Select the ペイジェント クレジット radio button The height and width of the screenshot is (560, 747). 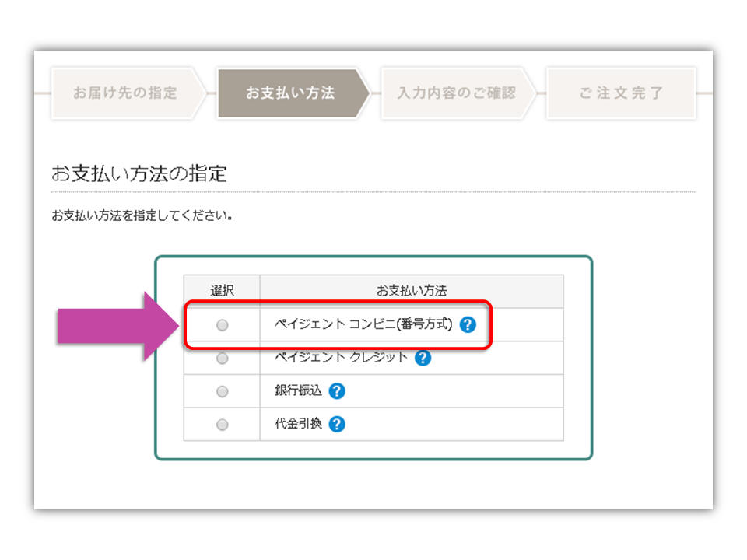222,358
